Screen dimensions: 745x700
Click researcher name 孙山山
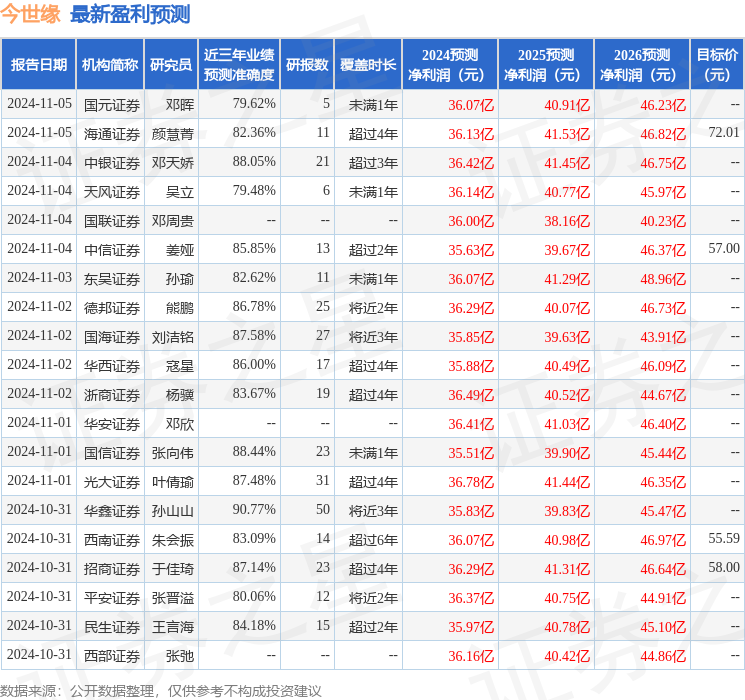(x=173, y=510)
